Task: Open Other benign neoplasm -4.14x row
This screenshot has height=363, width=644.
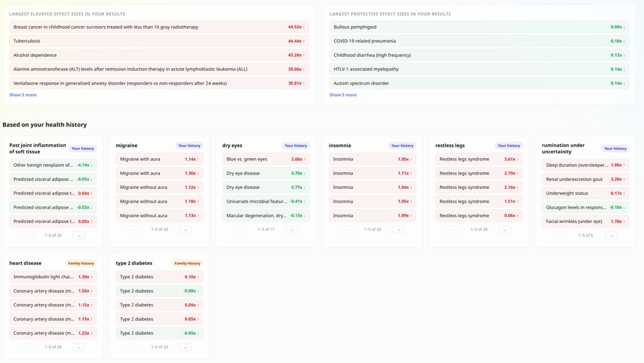Action: (x=53, y=165)
